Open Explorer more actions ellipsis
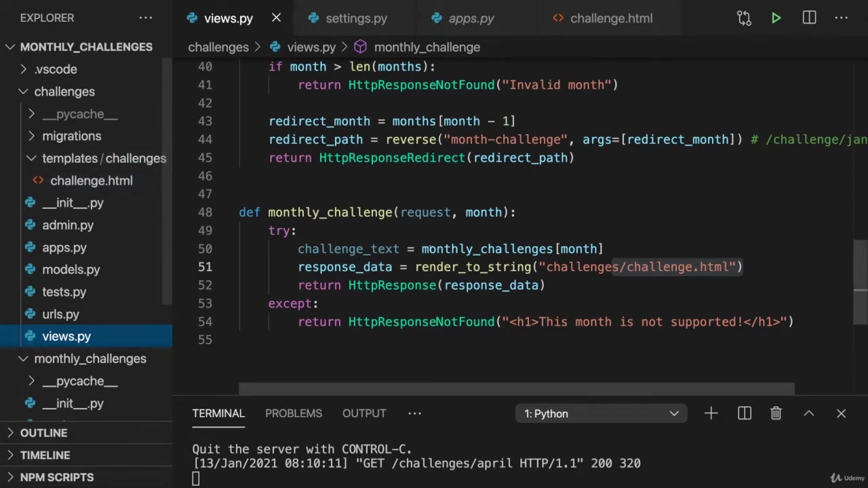 pyautogui.click(x=146, y=18)
